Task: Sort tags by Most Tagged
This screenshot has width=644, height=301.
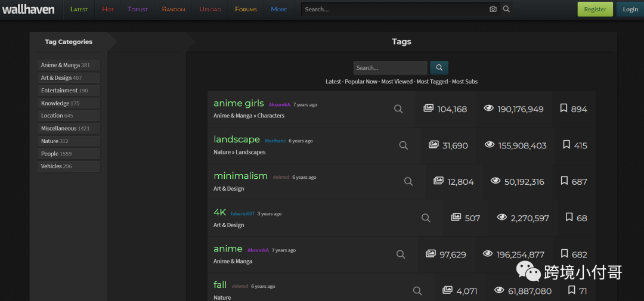Action: [x=432, y=82]
